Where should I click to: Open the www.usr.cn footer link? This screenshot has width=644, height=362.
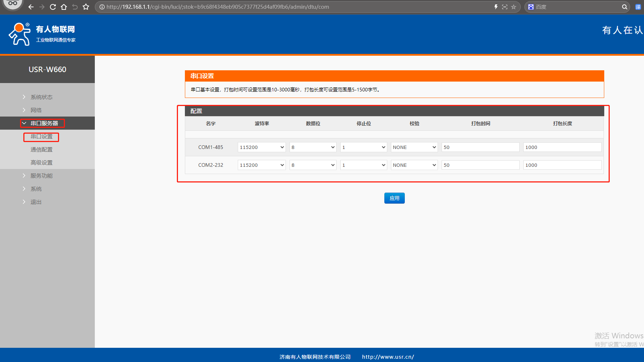click(388, 357)
